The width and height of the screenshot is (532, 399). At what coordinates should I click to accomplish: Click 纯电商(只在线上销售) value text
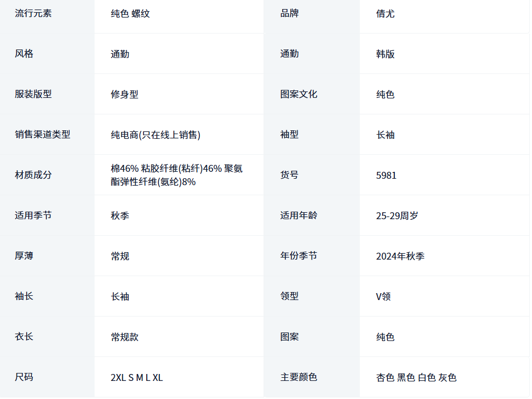click(155, 135)
